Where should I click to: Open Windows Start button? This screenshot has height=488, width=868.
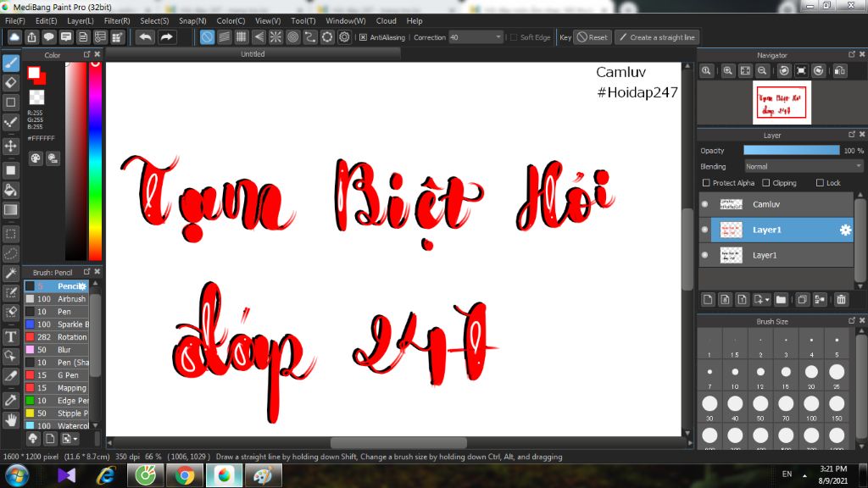point(16,476)
